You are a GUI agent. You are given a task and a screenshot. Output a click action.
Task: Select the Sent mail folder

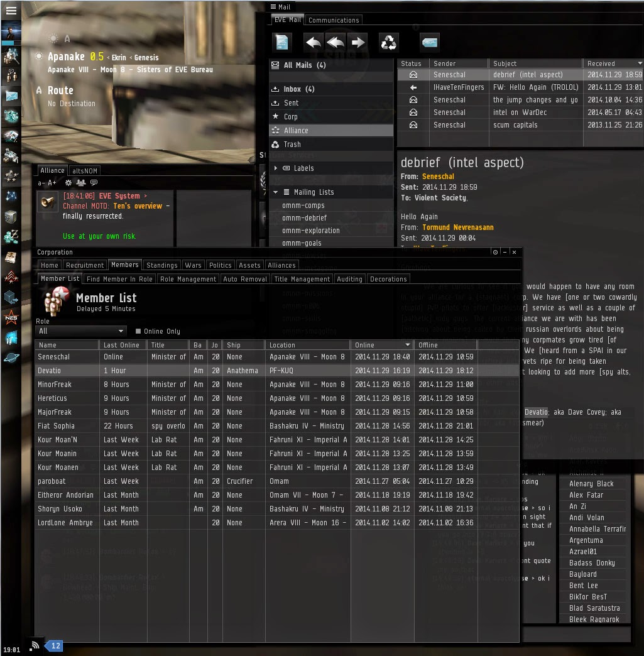(x=331, y=103)
